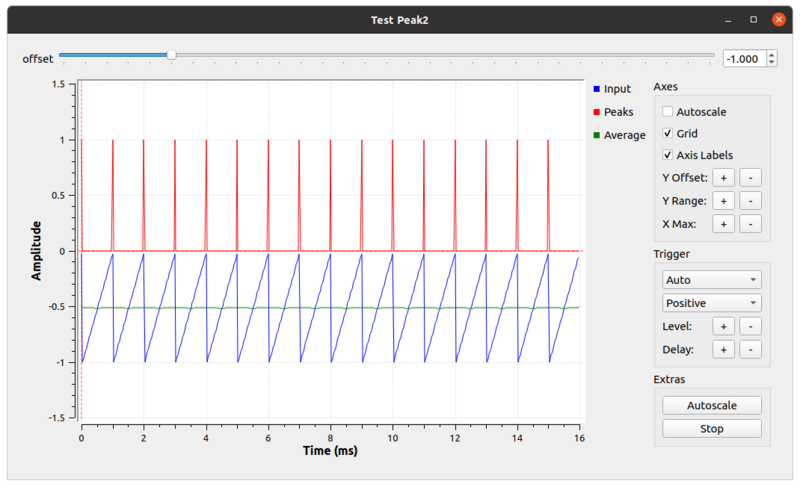Click the offset value field showing -1.000
Image resolution: width=800 pixels, height=487 pixels.
pyautogui.click(x=744, y=59)
